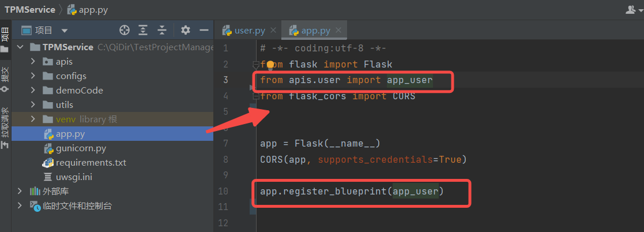This screenshot has height=232, width=644.
Task: Click the Flask(__name__) call
Action: [x=337, y=144]
